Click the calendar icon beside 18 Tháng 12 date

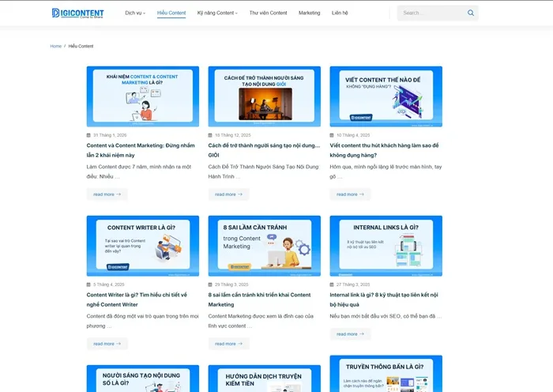(x=210, y=135)
